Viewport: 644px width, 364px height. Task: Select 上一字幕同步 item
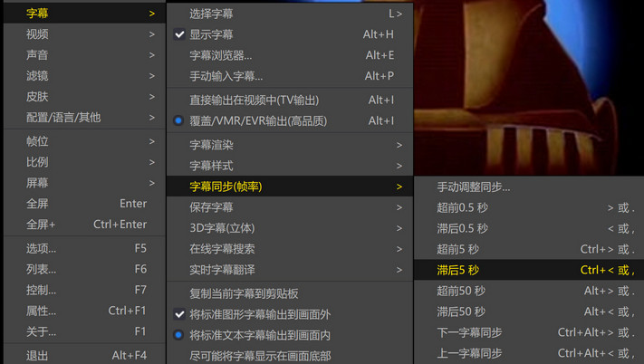(529, 353)
